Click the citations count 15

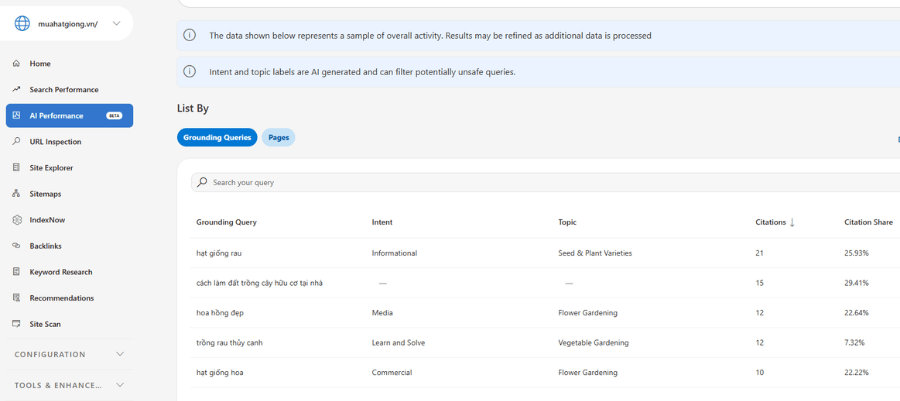(x=759, y=283)
